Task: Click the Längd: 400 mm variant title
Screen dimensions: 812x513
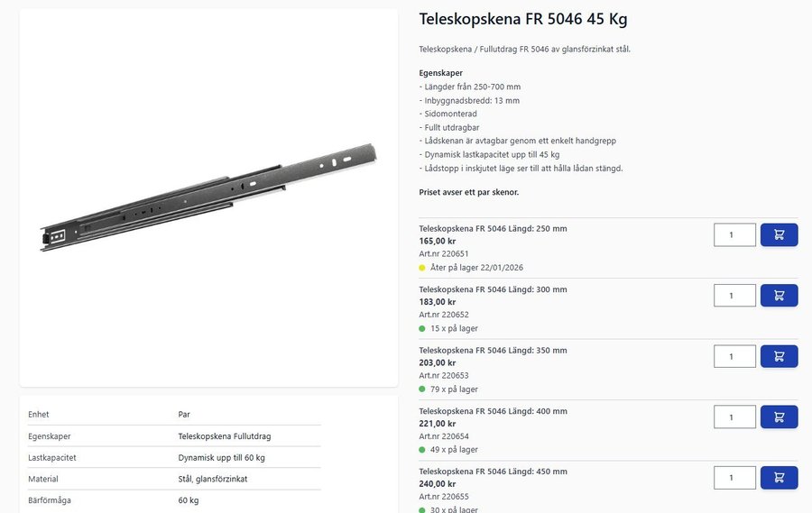Action: click(x=493, y=411)
